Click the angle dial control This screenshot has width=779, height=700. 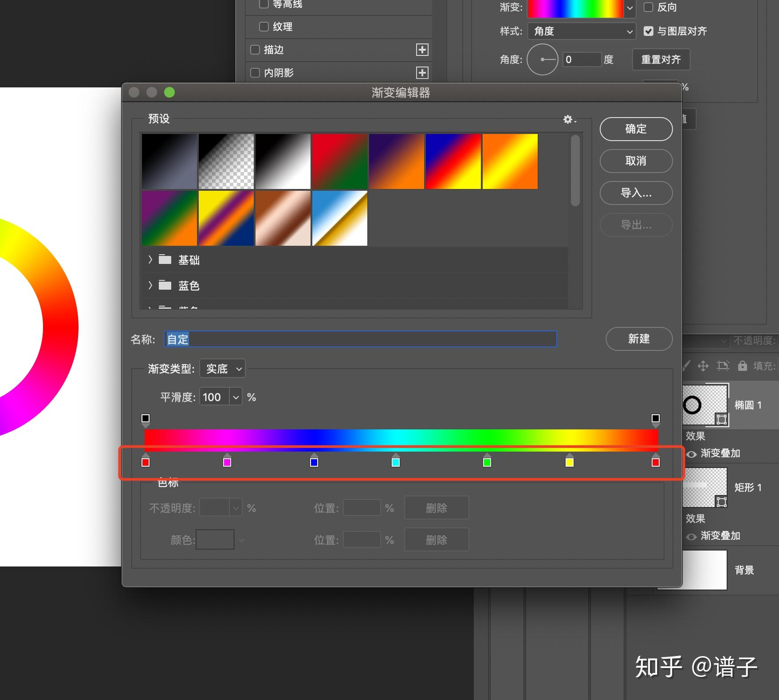pos(543,59)
